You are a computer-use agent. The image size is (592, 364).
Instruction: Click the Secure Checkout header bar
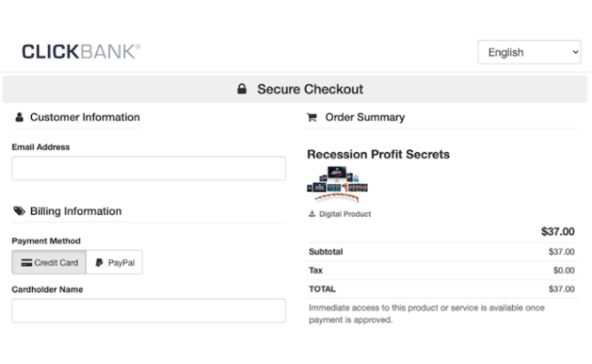click(295, 89)
